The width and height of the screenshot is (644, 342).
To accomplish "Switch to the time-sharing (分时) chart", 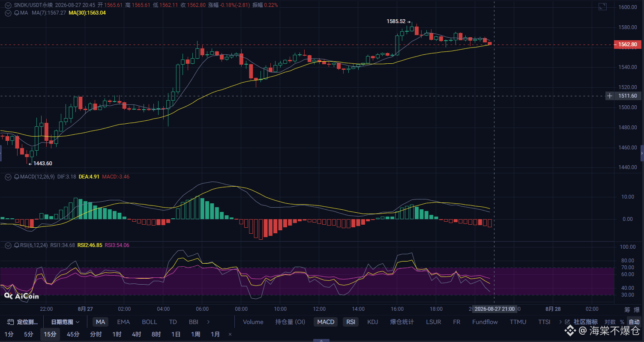I will pyautogui.click(x=96, y=334).
